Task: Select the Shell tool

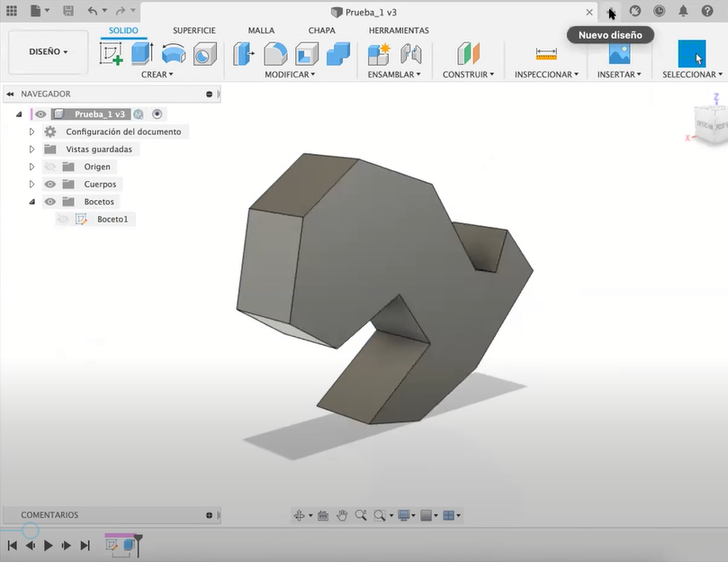Action: 307,53
